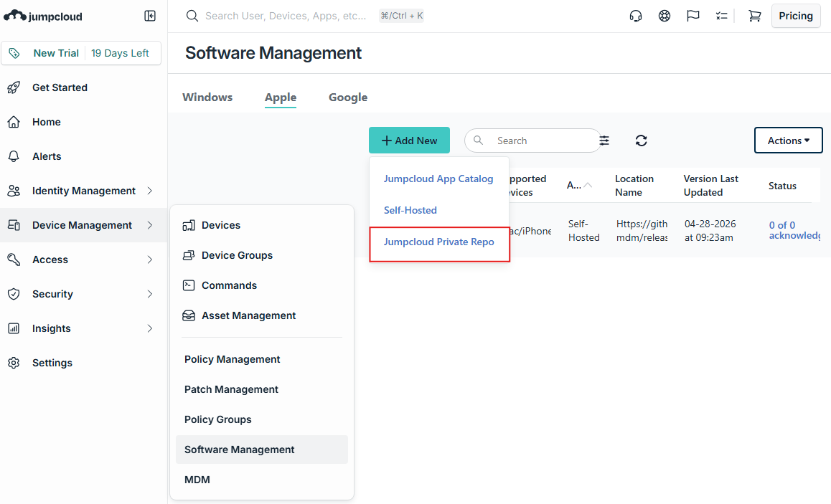Click the Asset Management inbox icon

pos(189,315)
